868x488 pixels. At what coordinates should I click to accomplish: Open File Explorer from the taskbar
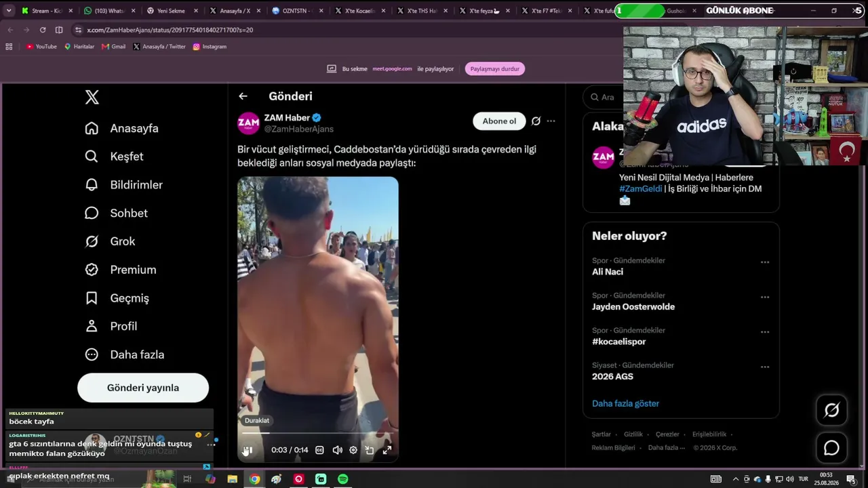(x=232, y=479)
